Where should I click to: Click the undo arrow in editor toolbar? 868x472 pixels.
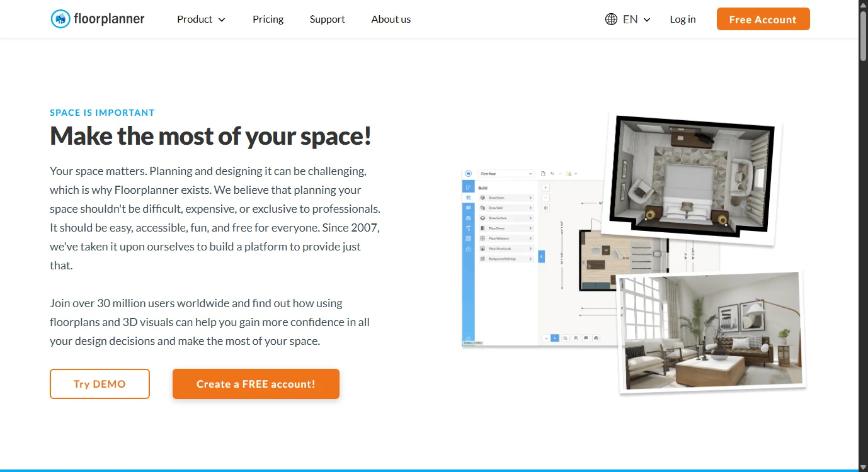pyautogui.click(x=552, y=174)
